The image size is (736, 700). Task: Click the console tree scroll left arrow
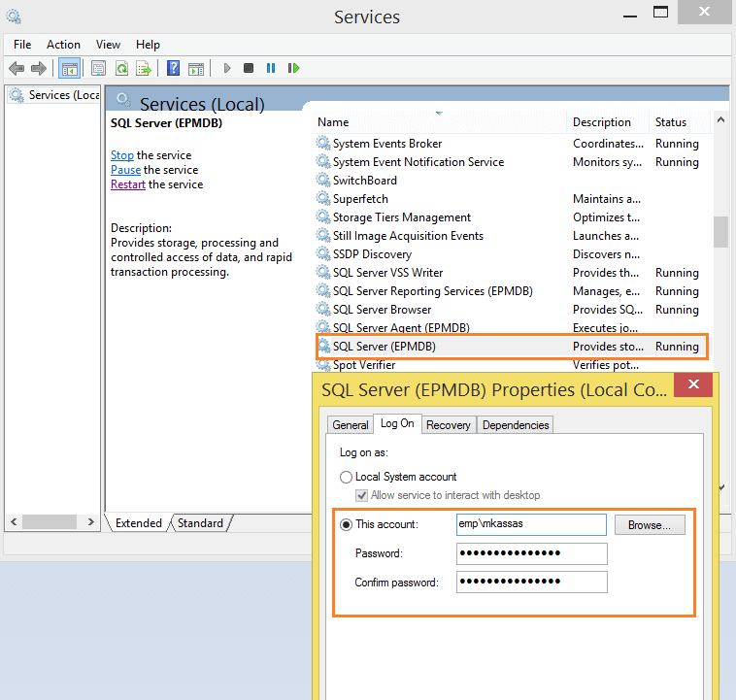(x=14, y=522)
